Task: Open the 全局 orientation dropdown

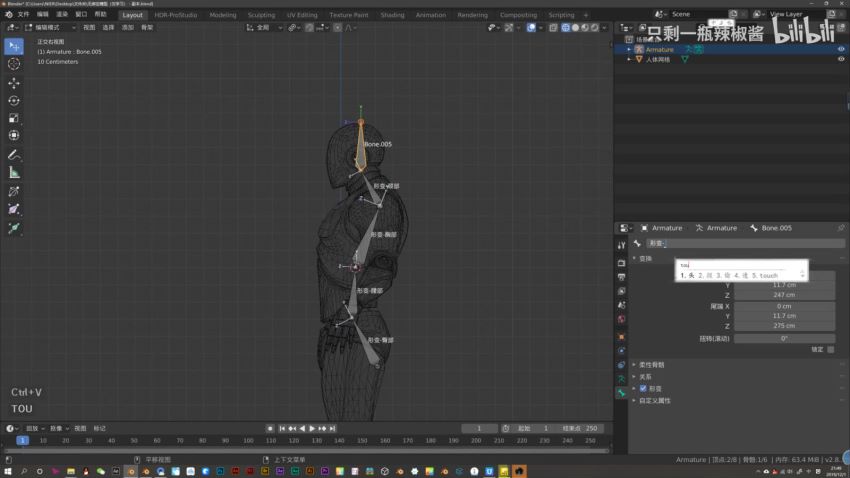Action: [263, 28]
